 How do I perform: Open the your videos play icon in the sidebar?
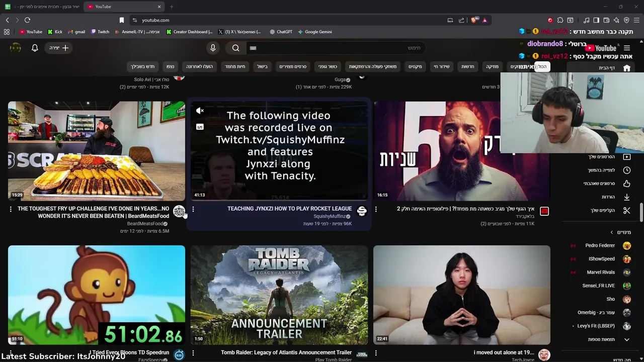[x=626, y=157]
